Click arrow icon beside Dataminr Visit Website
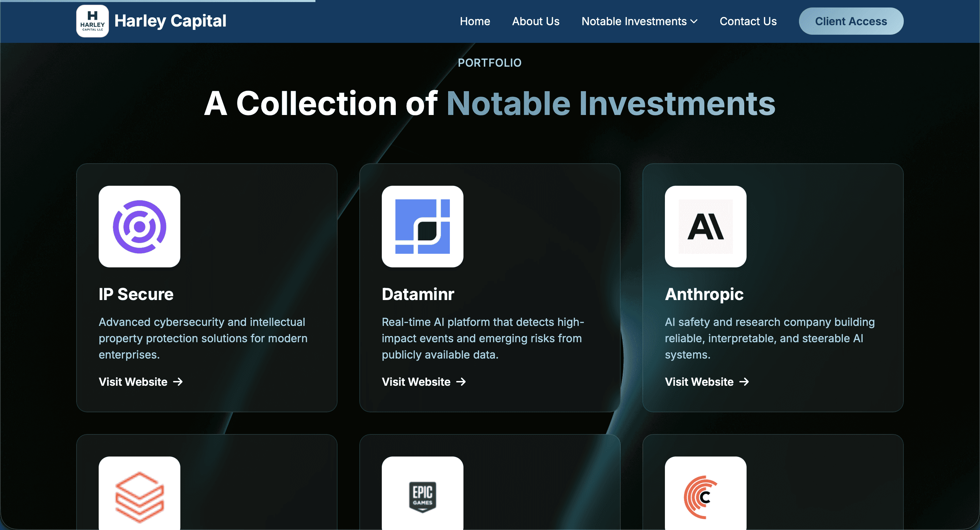The image size is (980, 530). (461, 382)
